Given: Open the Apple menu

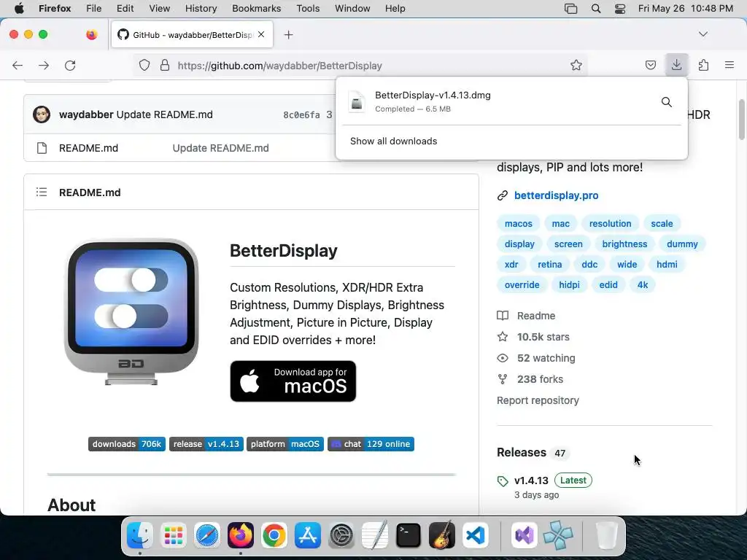Looking at the screenshot, I should 19,8.
